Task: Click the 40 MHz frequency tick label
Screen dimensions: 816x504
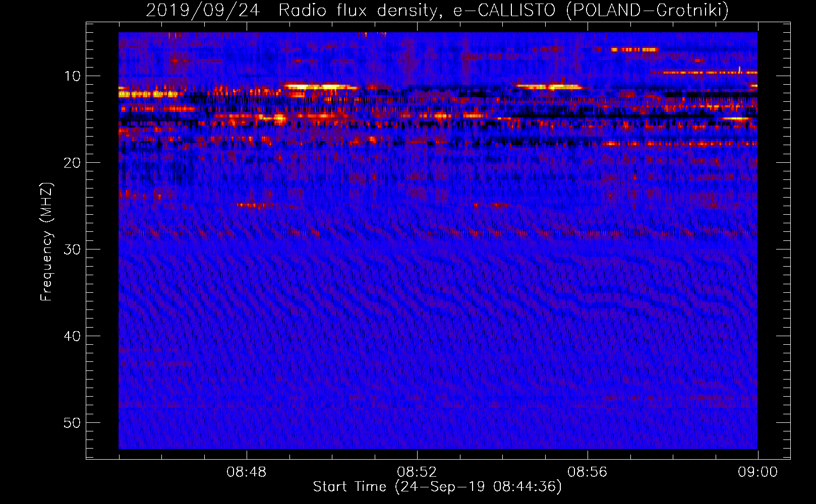Action: click(72, 336)
